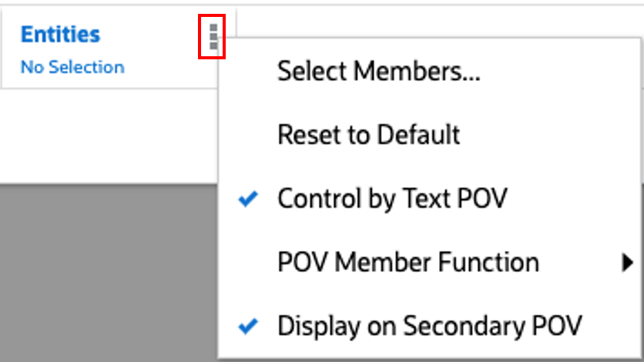
Task: Click the POV Member Function label text
Action: click(408, 263)
